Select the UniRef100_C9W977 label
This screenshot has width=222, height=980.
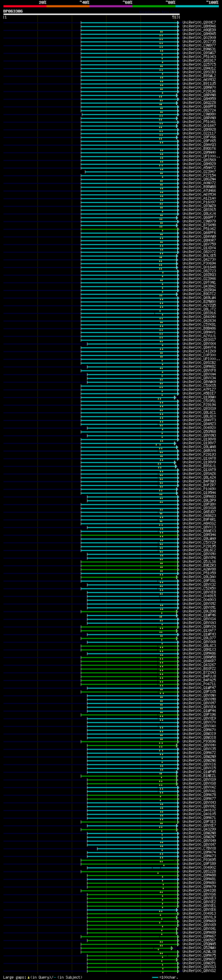199,45
